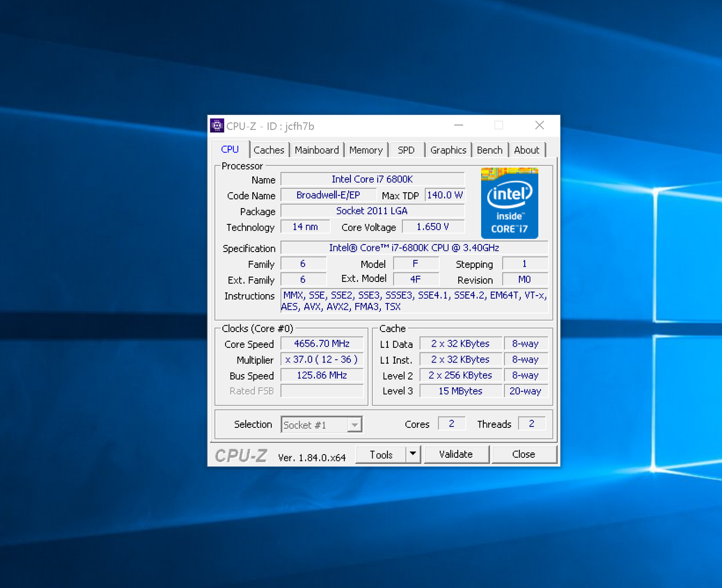Click the Ext. Family value 6
Screen dimensions: 722x588
click(303, 279)
